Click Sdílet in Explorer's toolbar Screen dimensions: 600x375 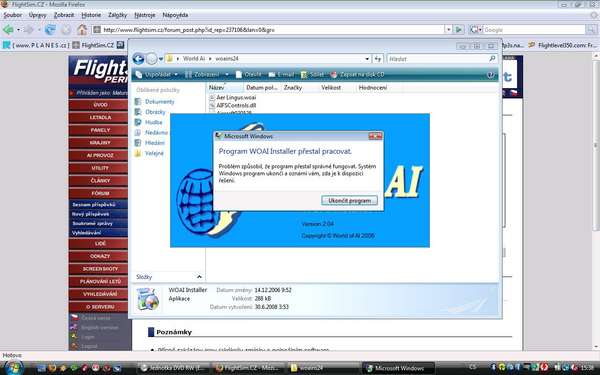[x=313, y=75]
